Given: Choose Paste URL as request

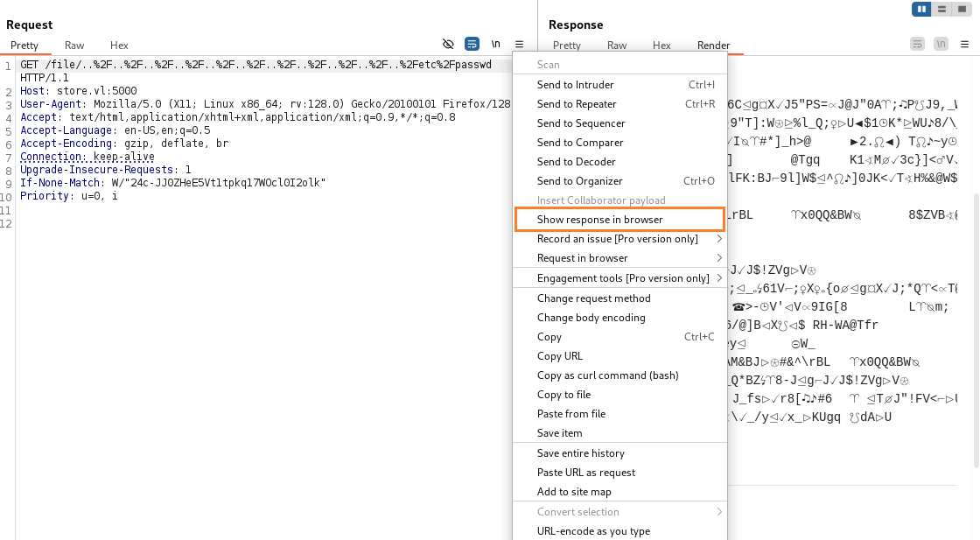Looking at the screenshot, I should point(619,473).
